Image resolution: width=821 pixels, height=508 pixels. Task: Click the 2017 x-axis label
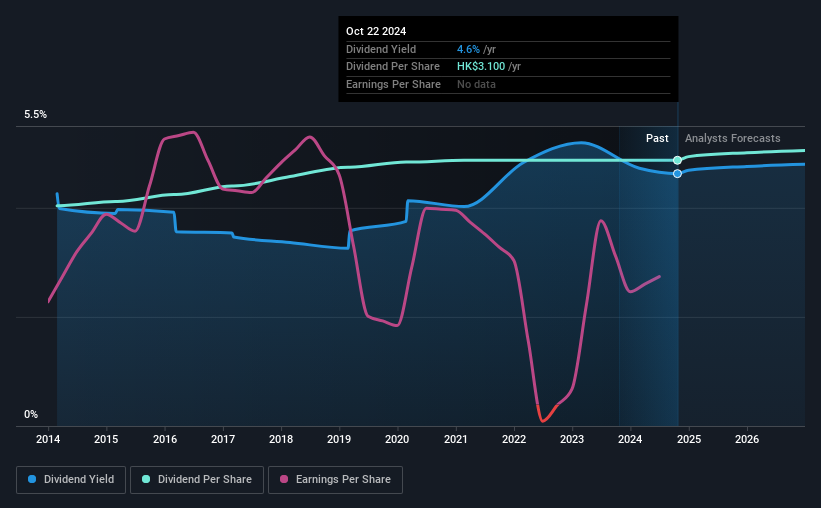point(223,439)
